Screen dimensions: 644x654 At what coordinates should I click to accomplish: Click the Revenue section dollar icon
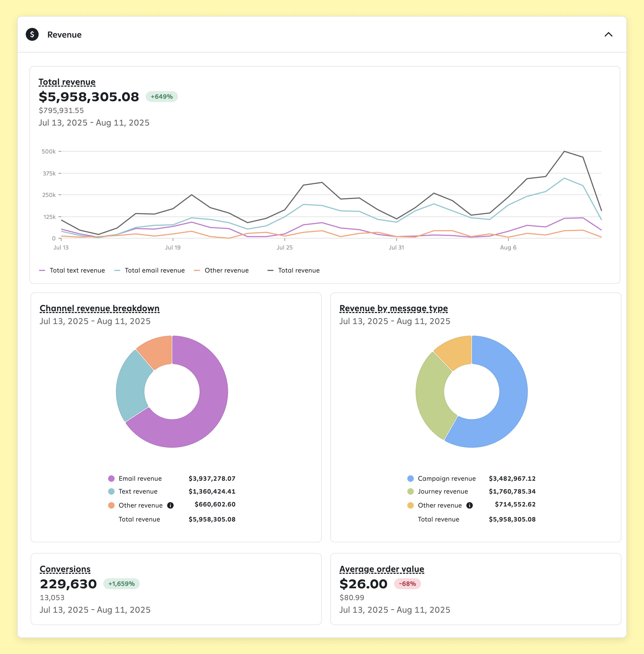click(x=32, y=35)
